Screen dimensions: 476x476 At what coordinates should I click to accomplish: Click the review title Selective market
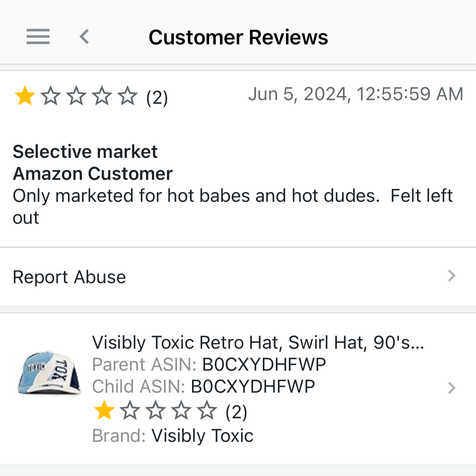click(x=85, y=152)
